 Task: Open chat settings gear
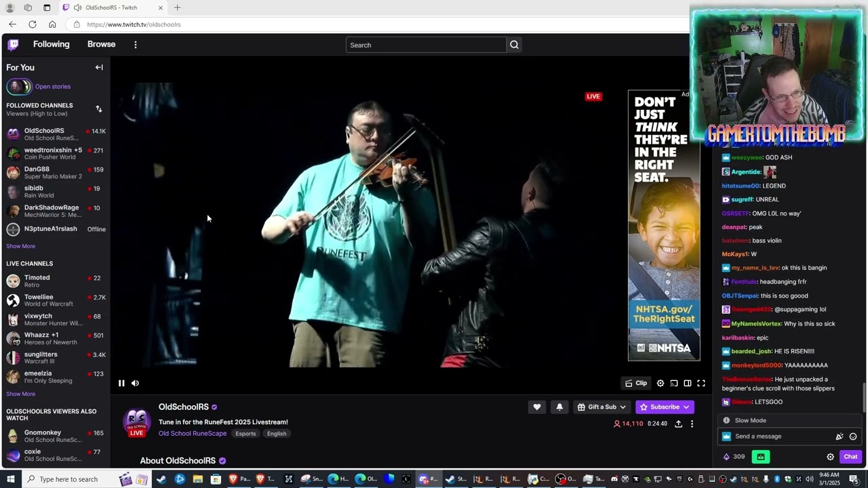coord(830,457)
